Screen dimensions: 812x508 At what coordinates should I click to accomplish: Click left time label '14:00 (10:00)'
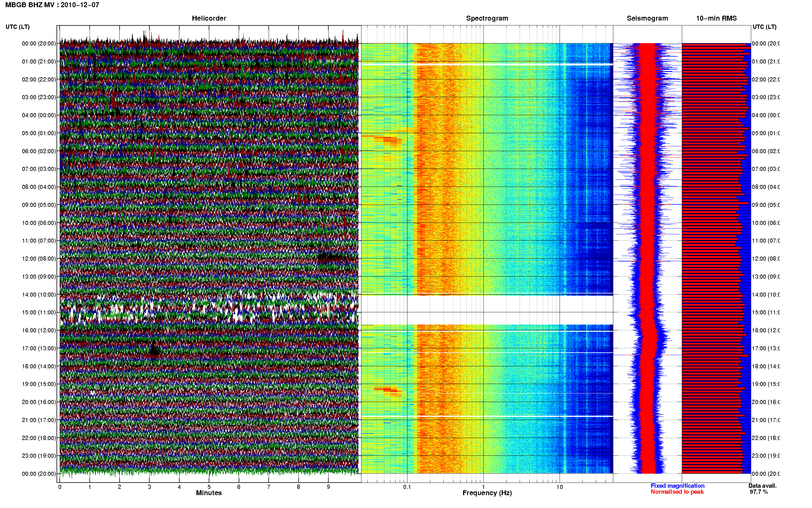pos(39,295)
